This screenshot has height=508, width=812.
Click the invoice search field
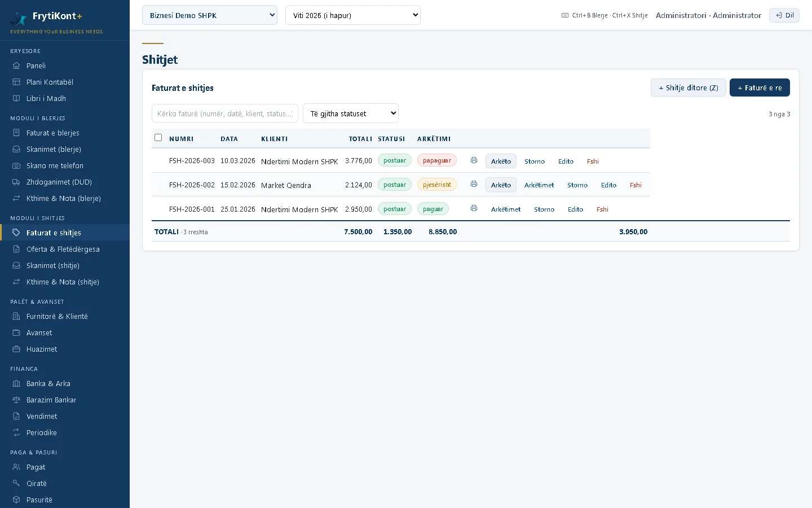pos(225,113)
